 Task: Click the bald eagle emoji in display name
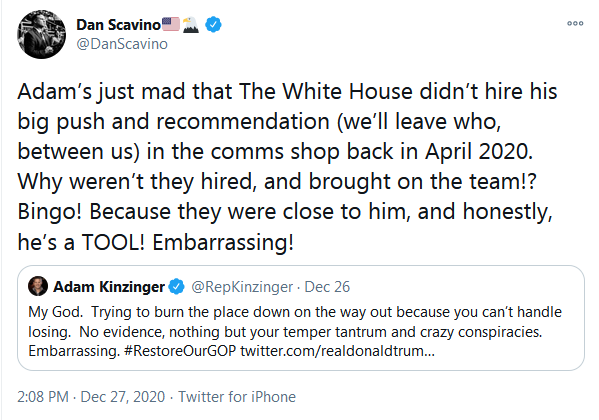pyautogui.click(x=190, y=25)
